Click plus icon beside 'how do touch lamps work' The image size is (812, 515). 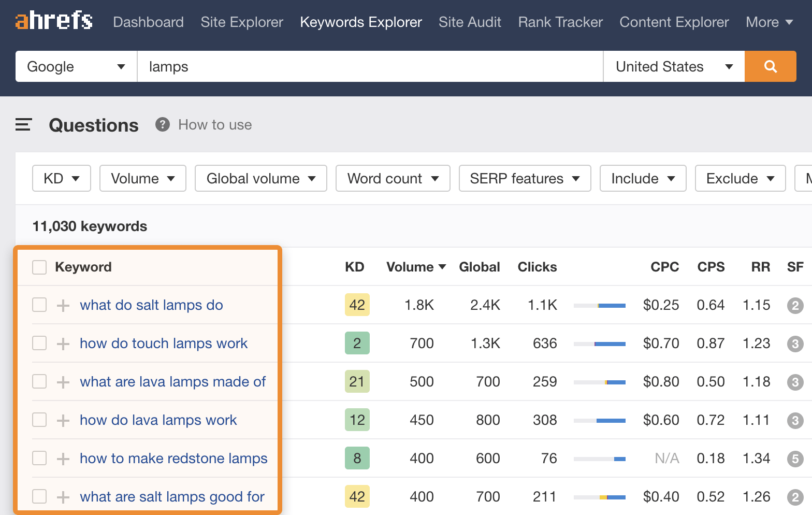coord(63,344)
